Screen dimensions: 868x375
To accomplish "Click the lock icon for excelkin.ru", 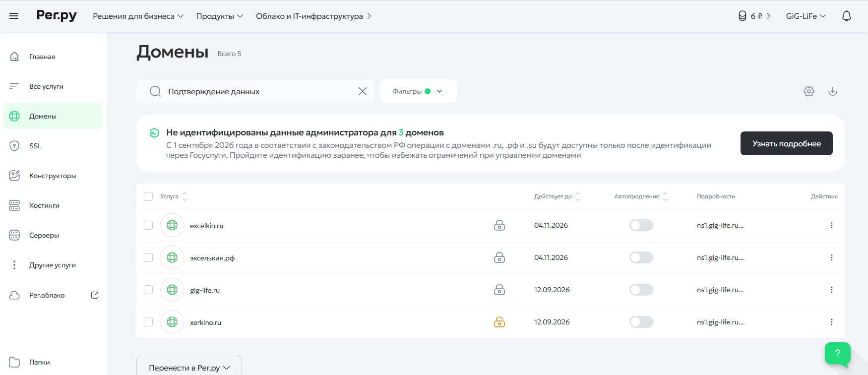I will click(x=499, y=225).
